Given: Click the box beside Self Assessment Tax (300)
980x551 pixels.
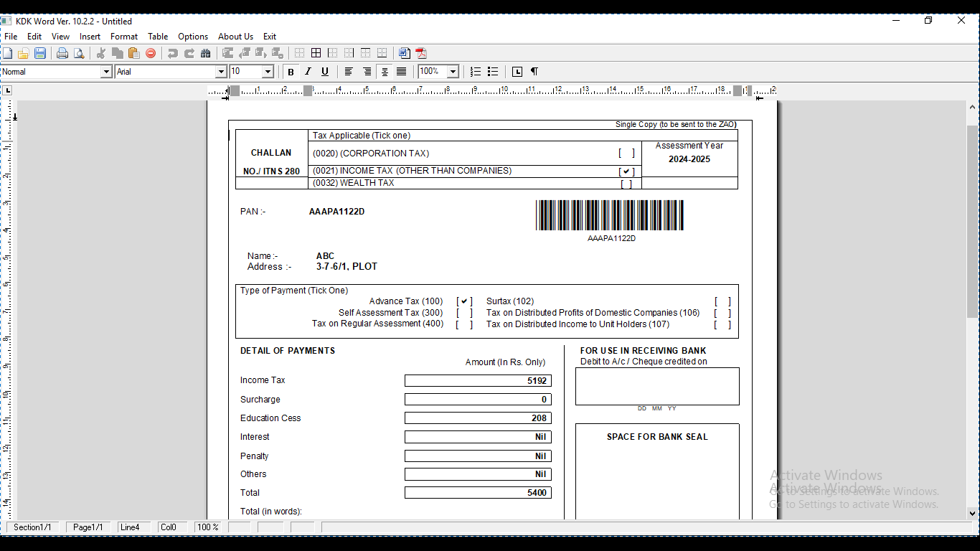Looking at the screenshot, I should (465, 313).
